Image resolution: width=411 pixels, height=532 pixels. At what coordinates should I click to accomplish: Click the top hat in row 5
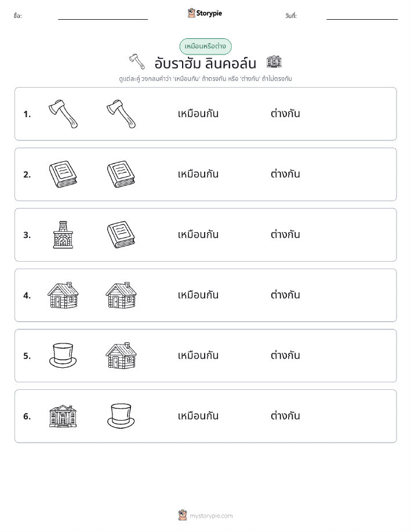pos(63,356)
